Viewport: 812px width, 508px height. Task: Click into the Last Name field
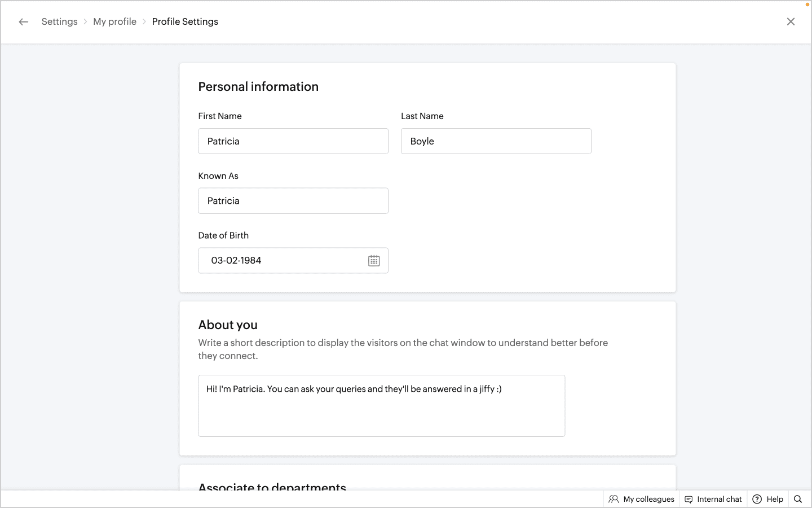(x=496, y=141)
